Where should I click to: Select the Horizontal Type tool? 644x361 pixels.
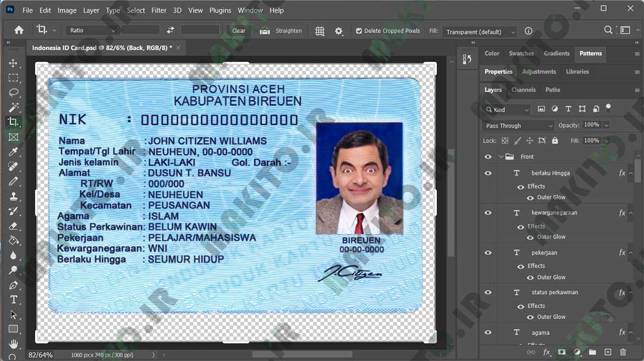(13, 300)
